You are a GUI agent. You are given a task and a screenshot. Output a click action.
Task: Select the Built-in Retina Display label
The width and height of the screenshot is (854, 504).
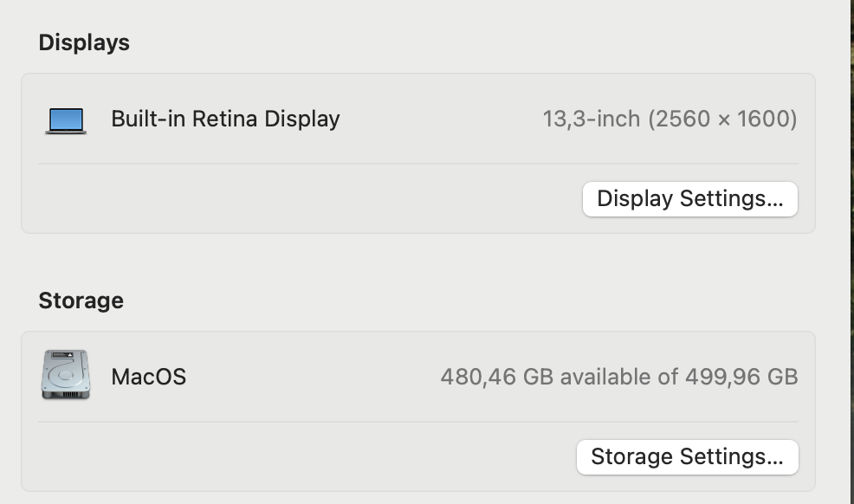[x=225, y=119]
